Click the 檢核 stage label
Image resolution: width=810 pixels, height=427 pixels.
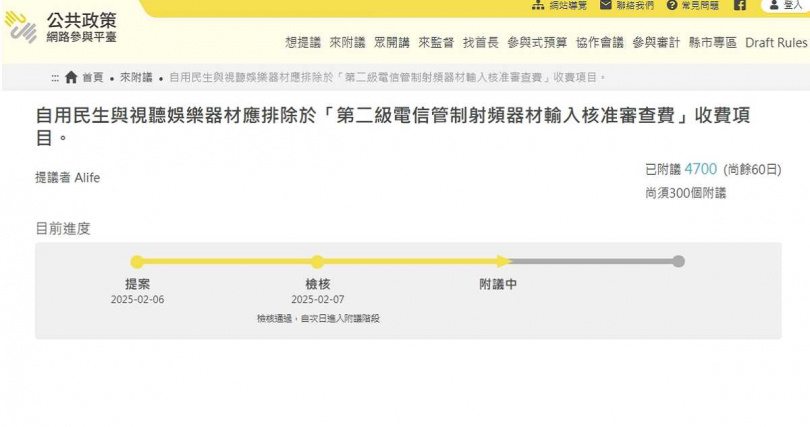[318, 284]
